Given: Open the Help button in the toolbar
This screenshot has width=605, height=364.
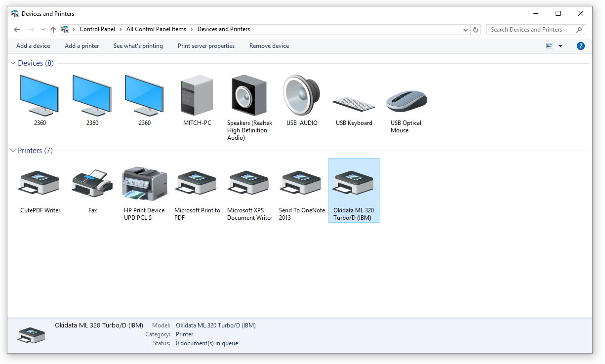Looking at the screenshot, I should 581,46.
